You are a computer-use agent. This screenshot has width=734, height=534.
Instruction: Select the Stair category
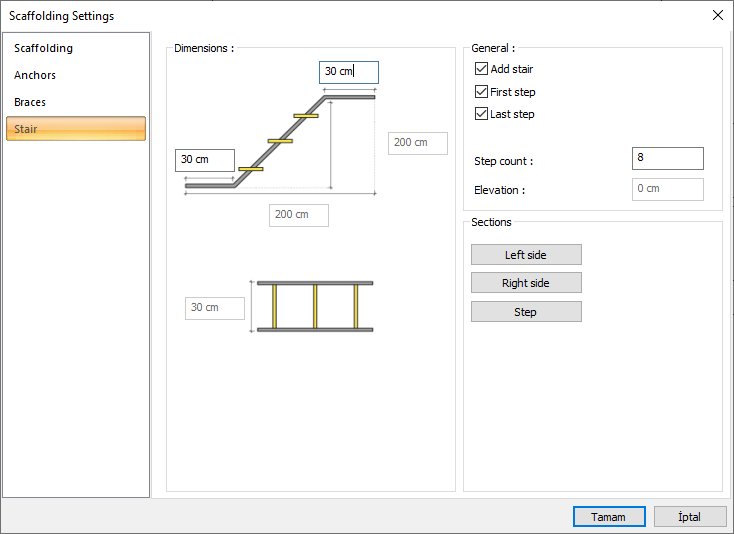click(76, 129)
